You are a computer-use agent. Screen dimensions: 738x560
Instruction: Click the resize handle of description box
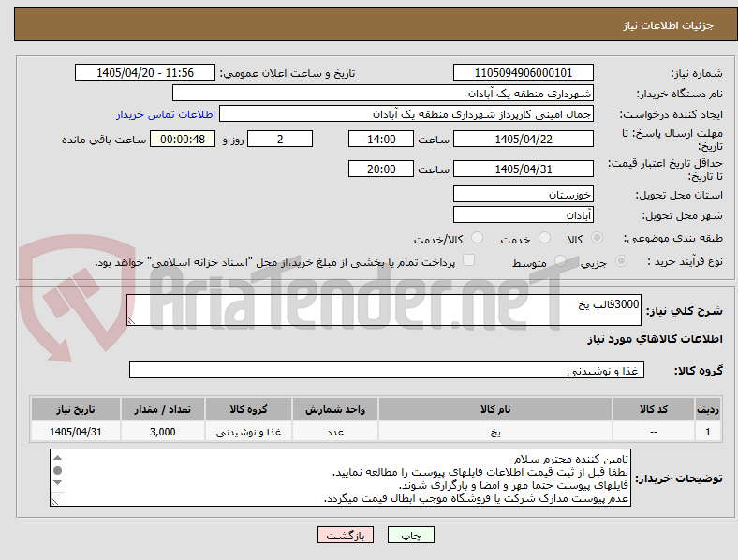131,320
